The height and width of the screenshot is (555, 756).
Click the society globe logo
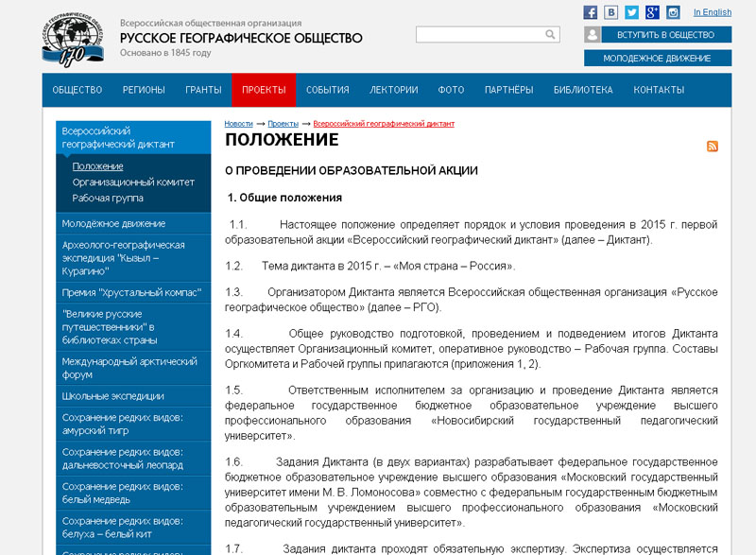click(73, 40)
